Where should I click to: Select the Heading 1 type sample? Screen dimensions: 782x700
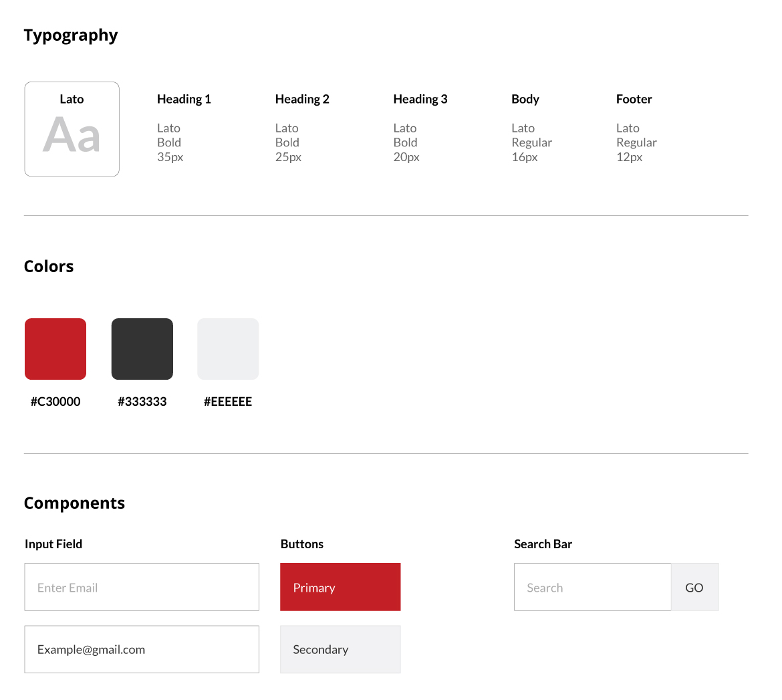click(x=184, y=127)
